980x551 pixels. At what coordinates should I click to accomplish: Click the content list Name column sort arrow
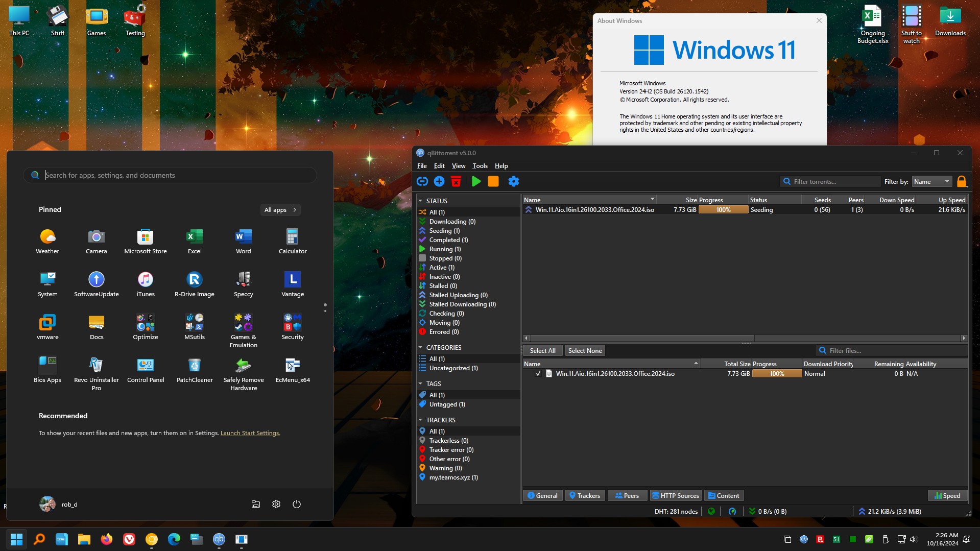coord(696,363)
